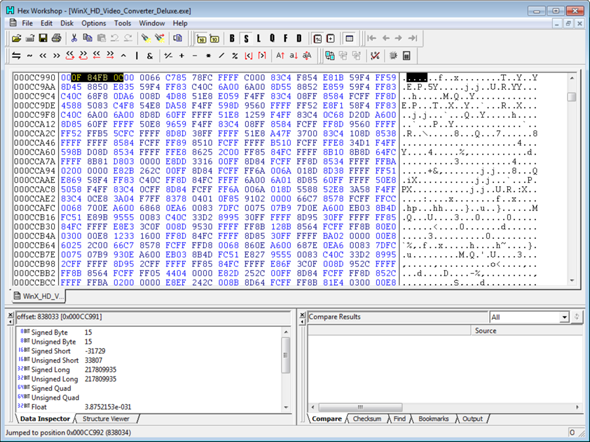Select the WinX_HD_V... document tab

click(x=38, y=296)
